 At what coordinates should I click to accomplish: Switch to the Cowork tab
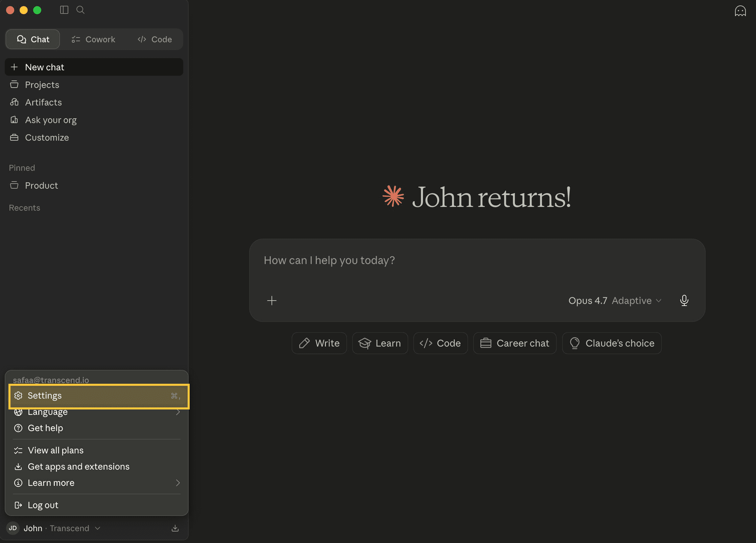point(93,39)
